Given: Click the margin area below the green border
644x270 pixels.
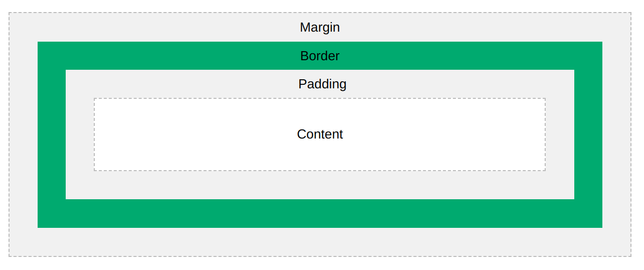Looking at the screenshot, I should pyautogui.click(x=320, y=242).
